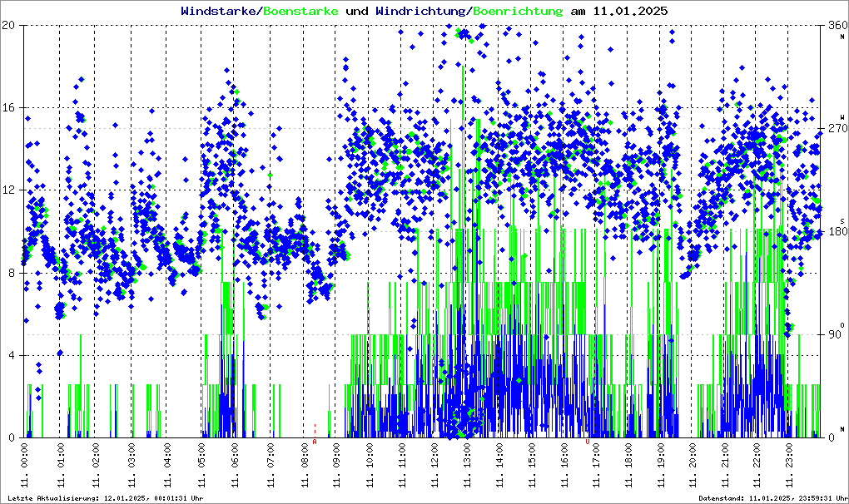The height and width of the screenshot is (504, 849).
Task: Click the '20' left axis value
Action: [x=10, y=26]
